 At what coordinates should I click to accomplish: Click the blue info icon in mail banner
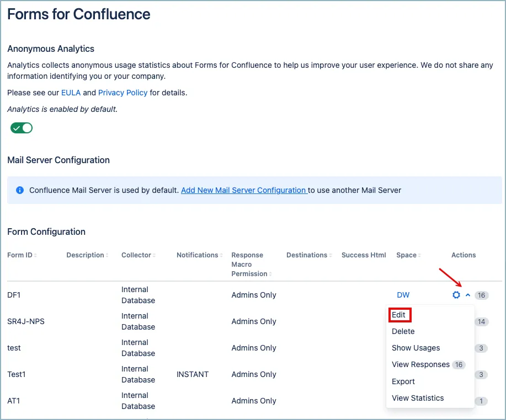[20, 190]
